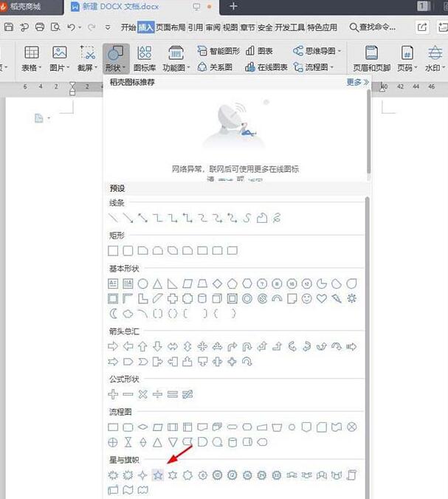Switch to the 稻壳商城 window tab

[x=26, y=7]
